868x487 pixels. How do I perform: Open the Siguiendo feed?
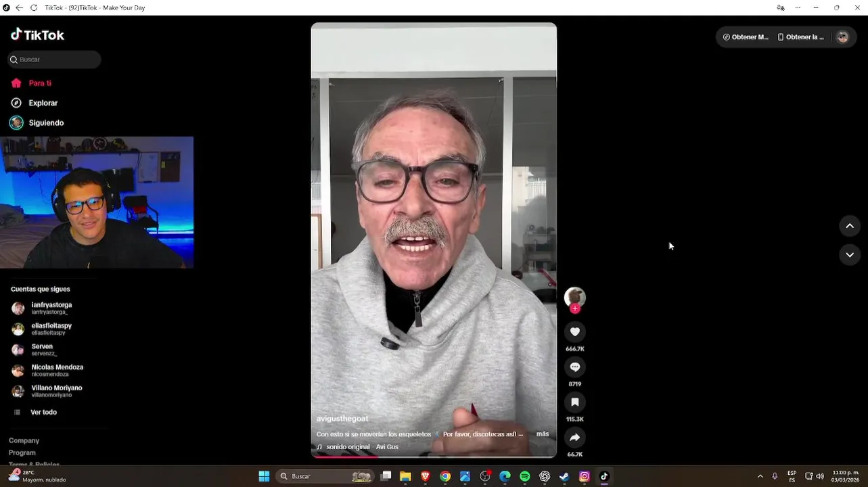(x=46, y=122)
